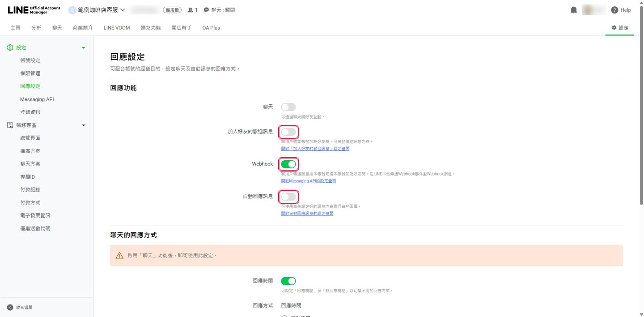The width and height of the screenshot is (644, 317).
Task: Open the 開啟自動回應訊息的設定畫面 link
Action: pyautogui.click(x=307, y=213)
